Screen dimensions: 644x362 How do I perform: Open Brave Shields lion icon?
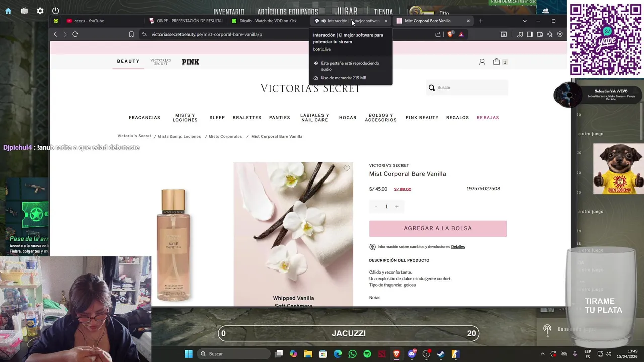[450, 34]
